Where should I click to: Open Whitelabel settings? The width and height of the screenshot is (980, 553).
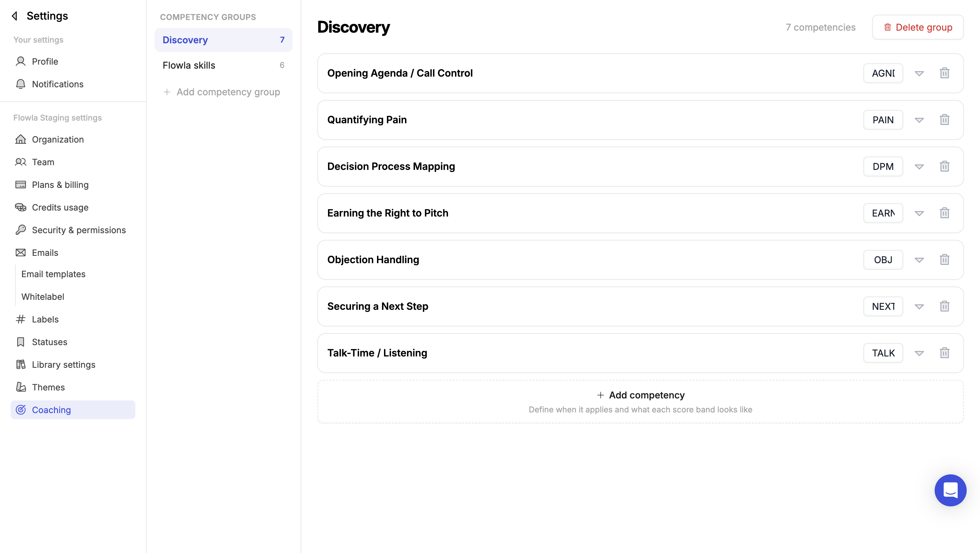point(43,297)
